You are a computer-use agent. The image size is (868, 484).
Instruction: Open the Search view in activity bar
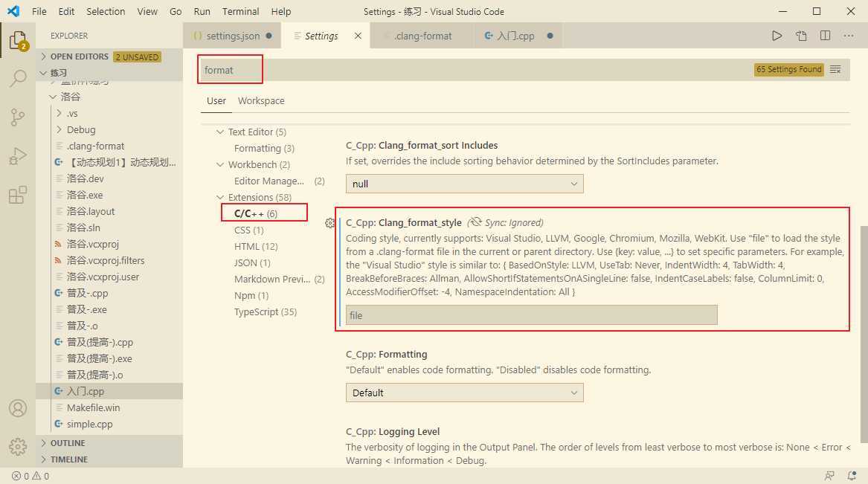18,78
